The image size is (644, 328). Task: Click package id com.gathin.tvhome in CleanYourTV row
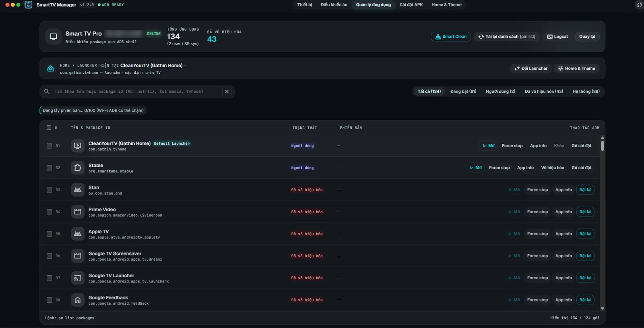107,149
